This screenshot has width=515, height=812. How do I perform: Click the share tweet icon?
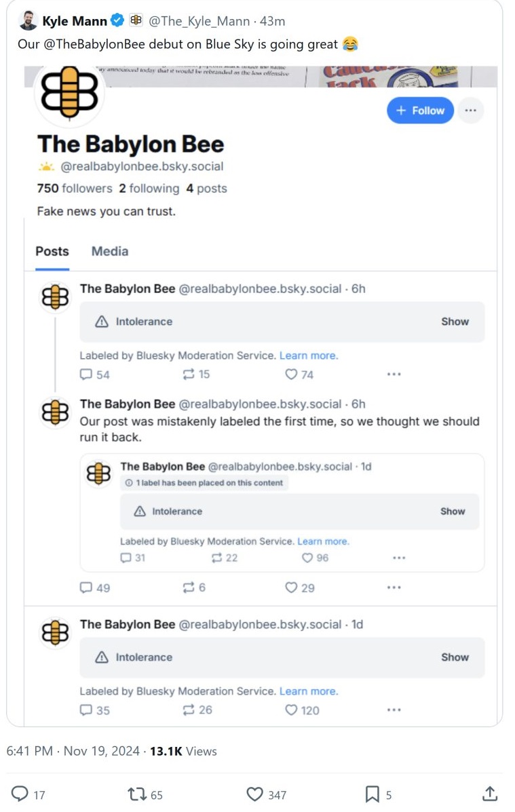[489, 794]
